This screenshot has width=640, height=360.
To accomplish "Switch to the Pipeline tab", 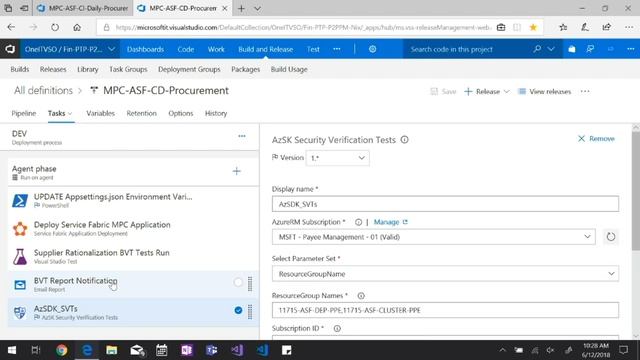I will pyautogui.click(x=24, y=113).
